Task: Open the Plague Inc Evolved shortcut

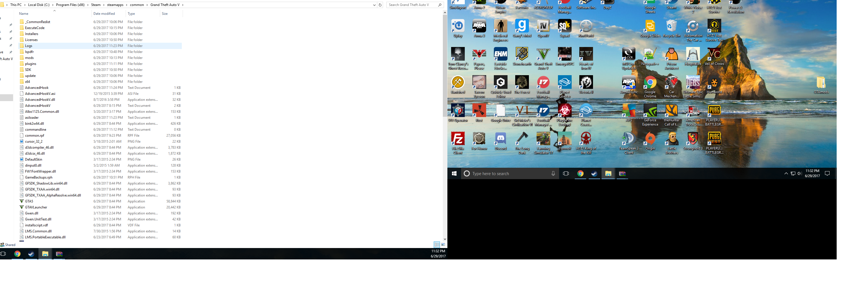Action: tap(565, 115)
